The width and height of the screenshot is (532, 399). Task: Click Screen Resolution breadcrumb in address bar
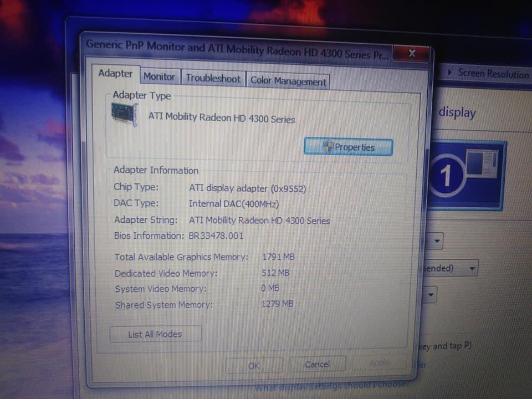coord(493,74)
